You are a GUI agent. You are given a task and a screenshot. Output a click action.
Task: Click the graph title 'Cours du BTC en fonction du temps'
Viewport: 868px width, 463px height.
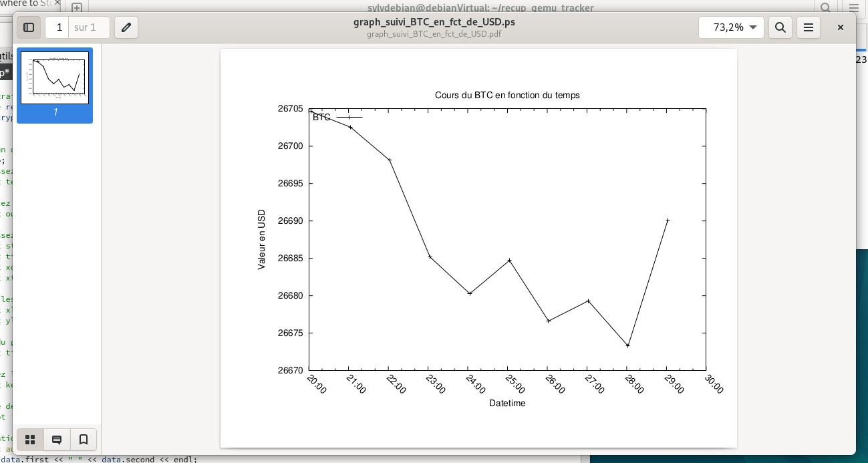coord(507,96)
